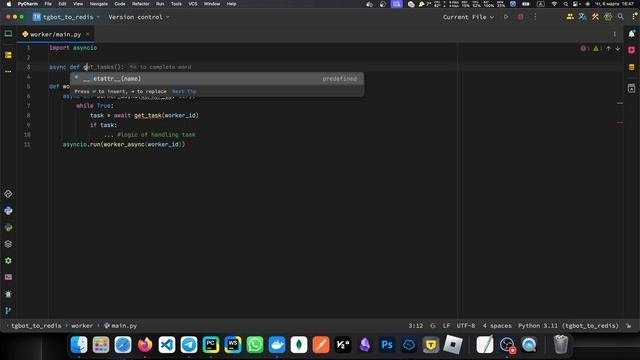Show error count inspection widget
This screenshot has width=640, height=360.
coord(584,49)
